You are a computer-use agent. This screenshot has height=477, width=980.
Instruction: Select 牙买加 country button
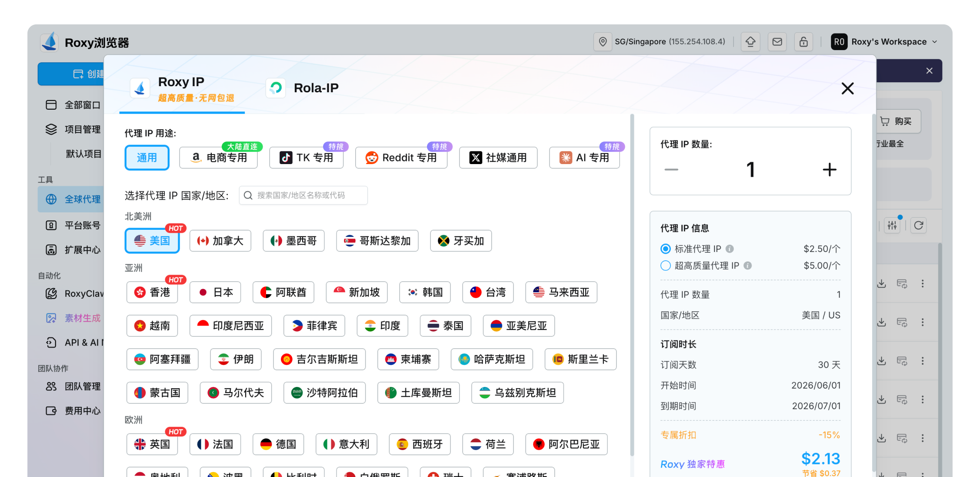pos(461,241)
